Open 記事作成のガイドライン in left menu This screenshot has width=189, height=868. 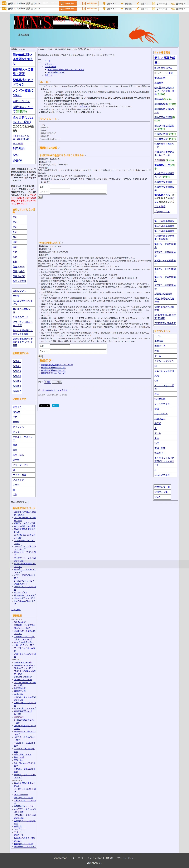coord(23,82)
